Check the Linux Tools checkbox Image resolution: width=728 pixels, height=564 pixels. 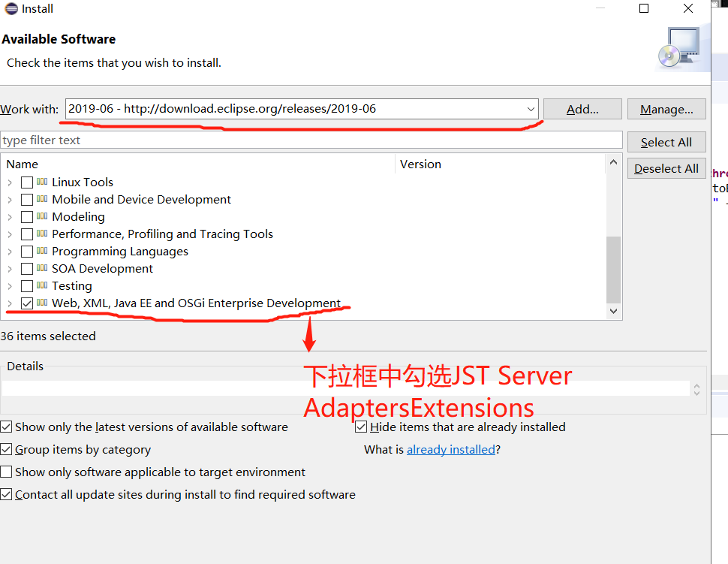coord(27,182)
